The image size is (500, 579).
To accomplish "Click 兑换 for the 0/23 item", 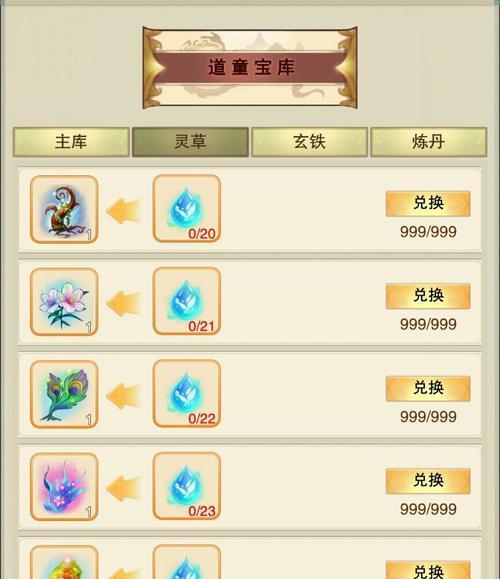I will click(428, 481).
